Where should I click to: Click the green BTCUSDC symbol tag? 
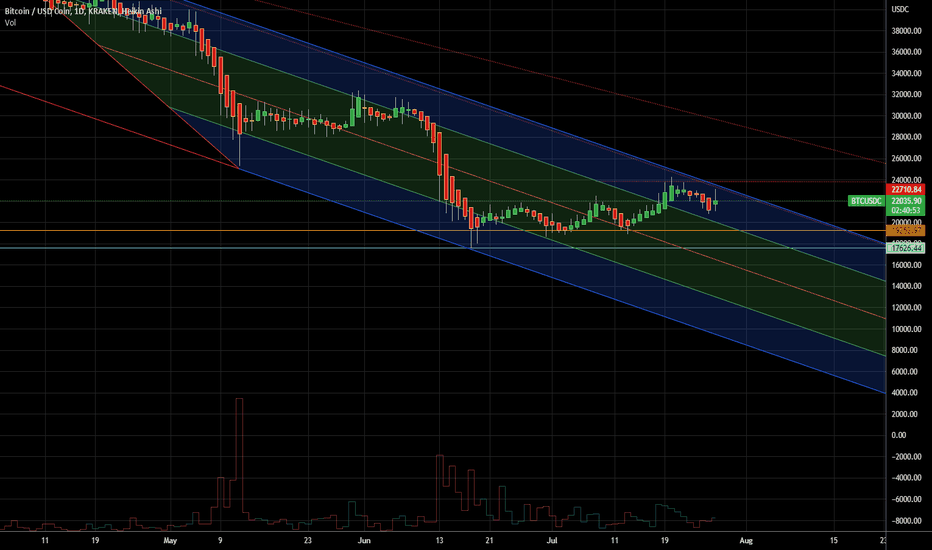pyautogui.click(x=866, y=201)
